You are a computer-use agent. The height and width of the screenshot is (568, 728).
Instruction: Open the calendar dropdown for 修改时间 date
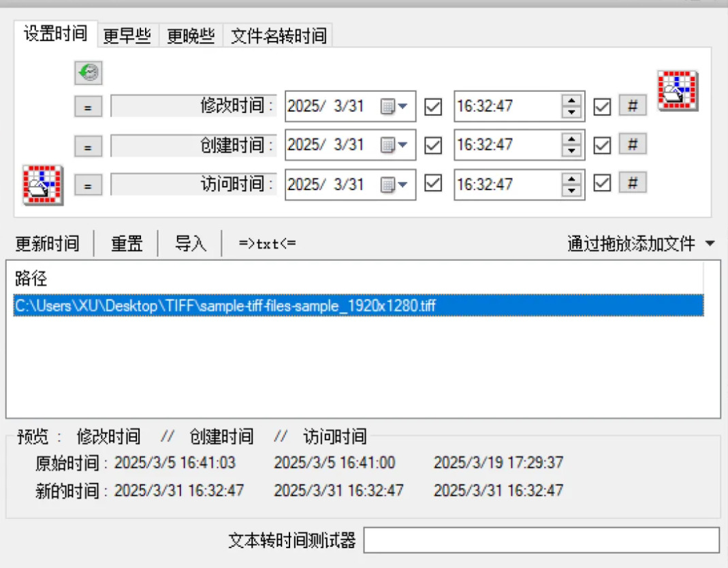(394, 106)
